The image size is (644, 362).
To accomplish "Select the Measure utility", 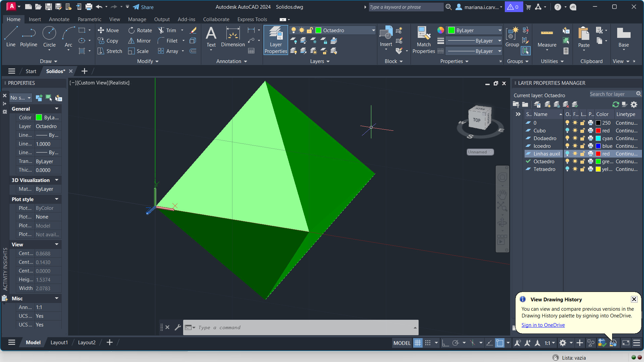I will click(547, 38).
